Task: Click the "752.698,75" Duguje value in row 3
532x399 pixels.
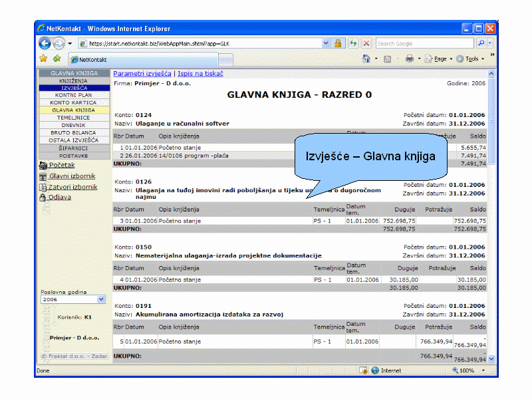Action: [x=399, y=221]
